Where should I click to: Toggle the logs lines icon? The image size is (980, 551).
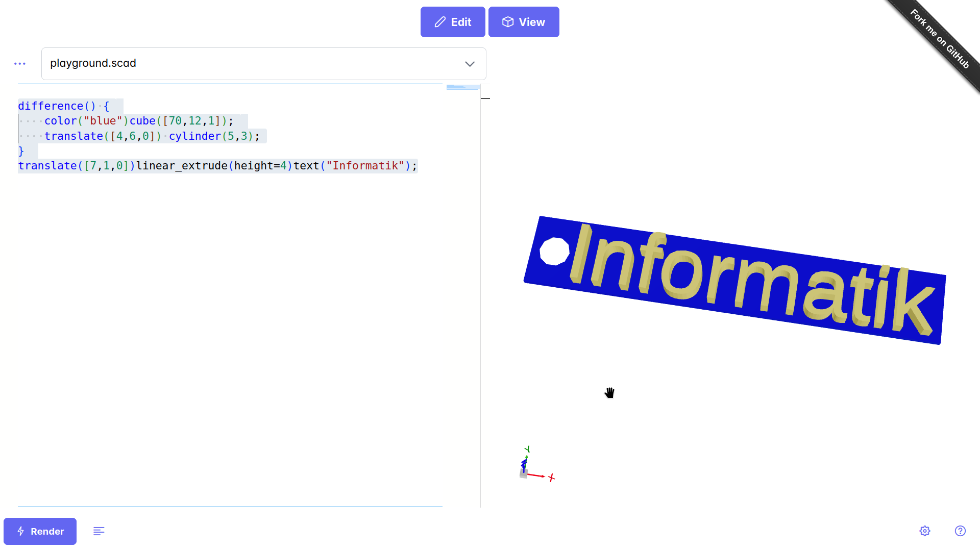(99, 531)
